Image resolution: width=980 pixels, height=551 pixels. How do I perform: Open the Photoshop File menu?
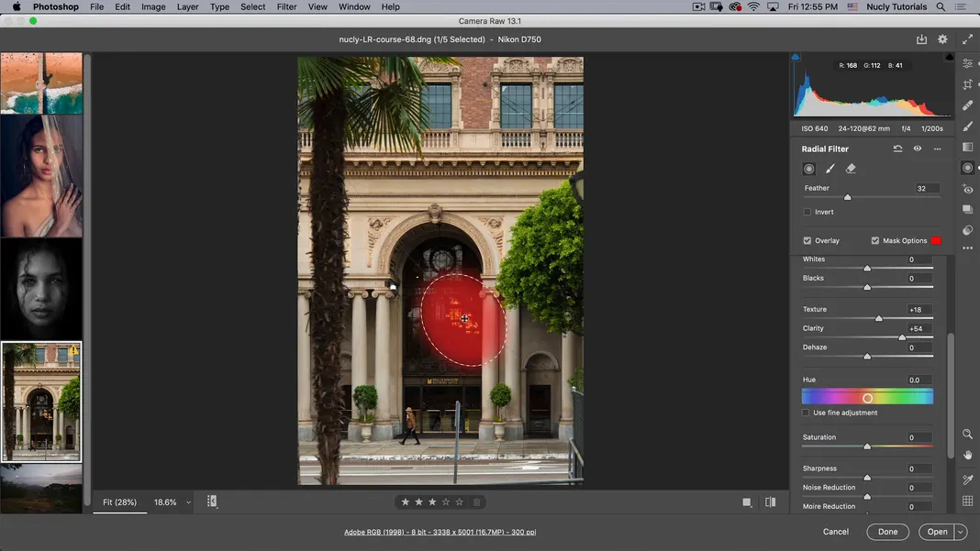(x=97, y=6)
